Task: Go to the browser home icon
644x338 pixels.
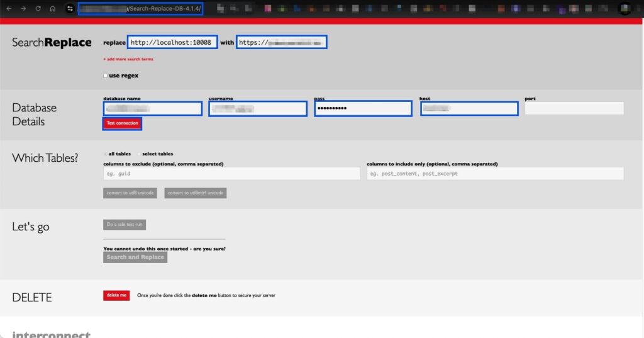Action: point(53,8)
